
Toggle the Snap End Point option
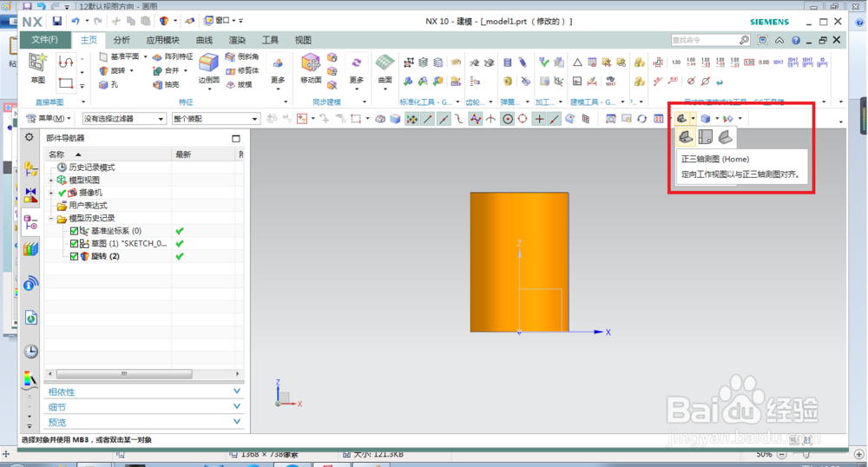(427, 118)
